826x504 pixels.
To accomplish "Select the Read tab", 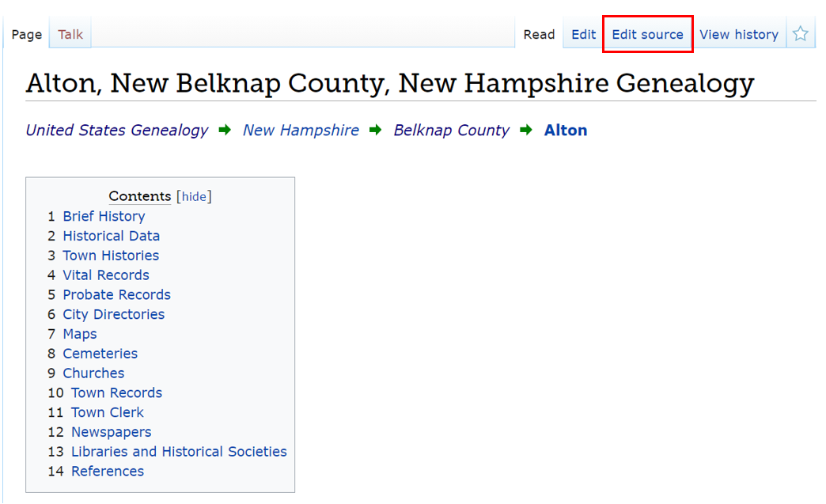I will coord(539,35).
